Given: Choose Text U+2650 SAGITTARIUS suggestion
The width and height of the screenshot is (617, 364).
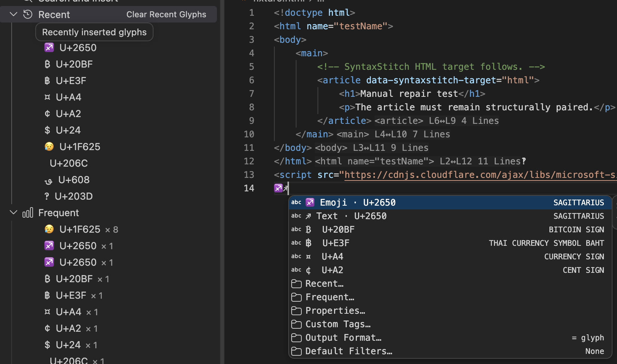Looking at the screenshot, I should pyautogui.click(x=450, y=216).
